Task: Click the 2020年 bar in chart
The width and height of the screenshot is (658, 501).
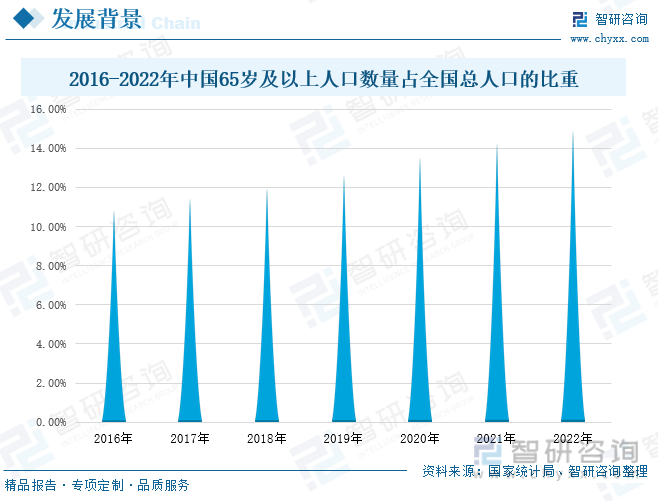Action: pos(420,290)
